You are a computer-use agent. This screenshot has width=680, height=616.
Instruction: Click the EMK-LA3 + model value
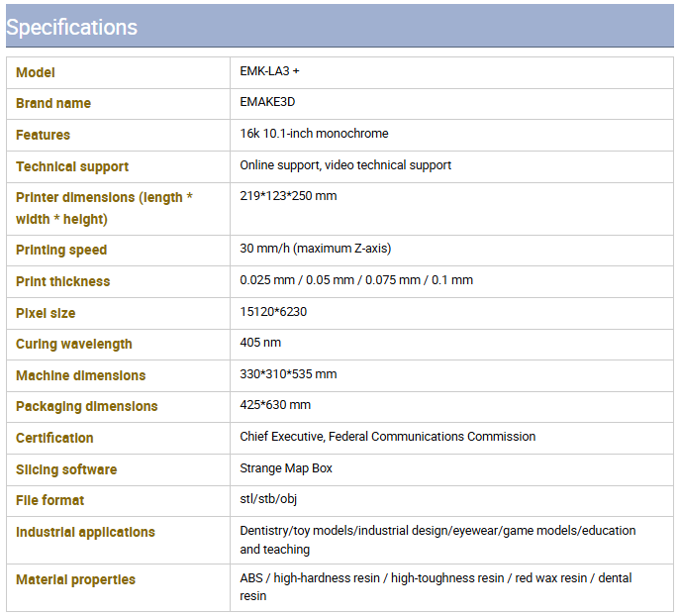269,71
